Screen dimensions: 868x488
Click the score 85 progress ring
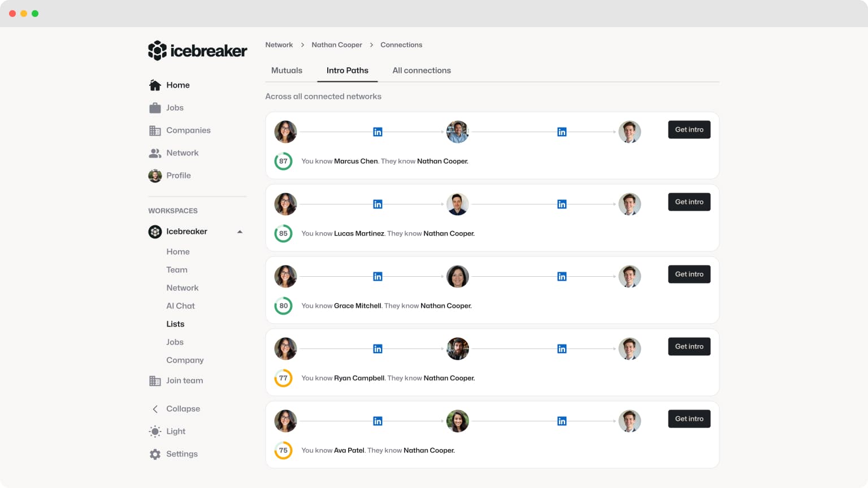pos(283,233)
